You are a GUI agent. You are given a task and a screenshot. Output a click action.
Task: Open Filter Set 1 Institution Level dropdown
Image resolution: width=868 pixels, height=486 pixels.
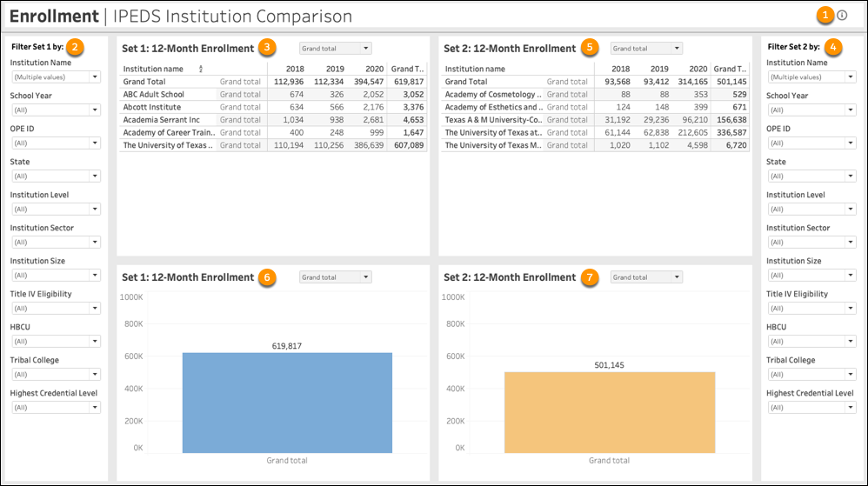point(56,210)
